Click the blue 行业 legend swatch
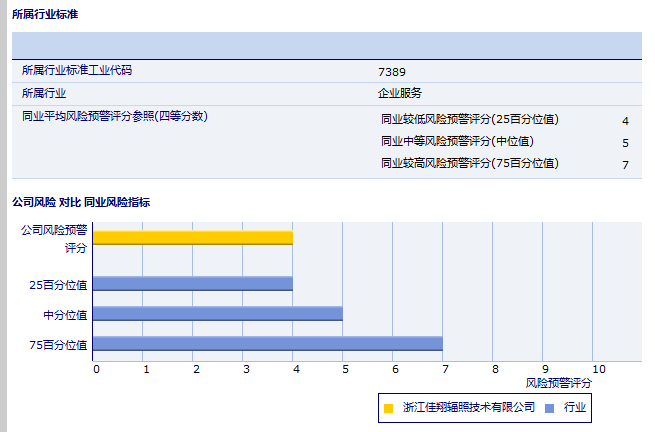 coord(549,408)
